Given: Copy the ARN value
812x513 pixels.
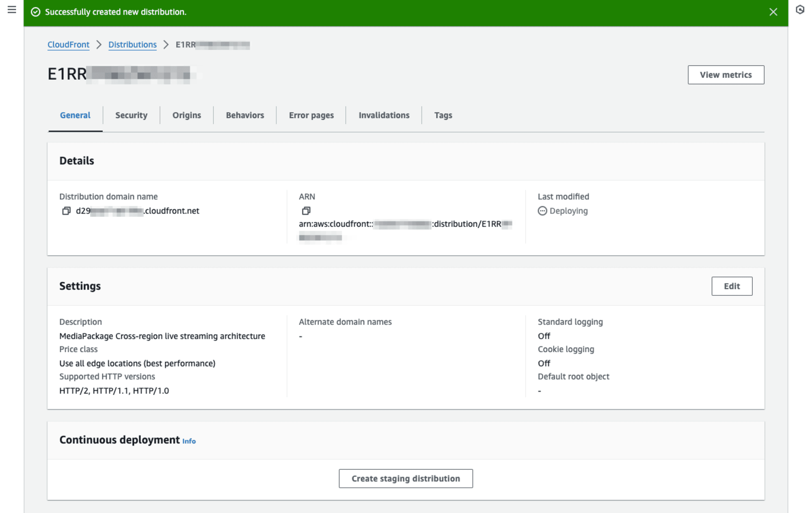Looking at the screenshot, I should pos(306,211).
